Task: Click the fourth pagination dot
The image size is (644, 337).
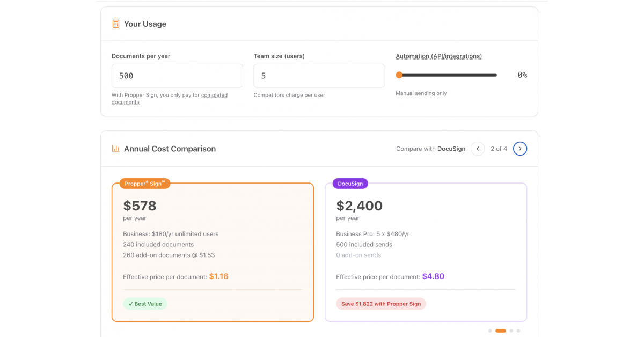Action: (x=518, y=331)
